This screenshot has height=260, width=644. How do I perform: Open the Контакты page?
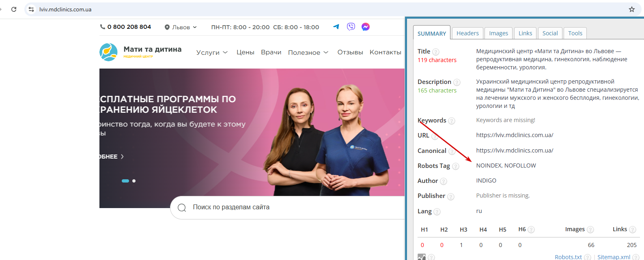386,52
